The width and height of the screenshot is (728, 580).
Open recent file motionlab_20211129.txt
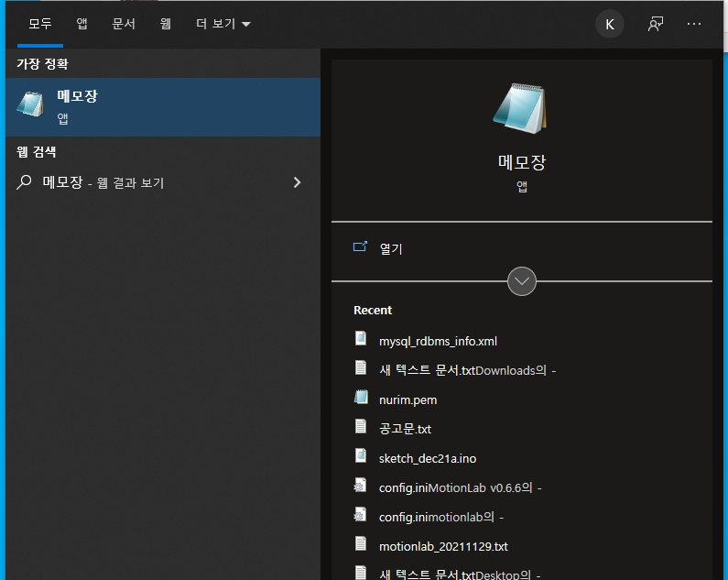point(443,546)
